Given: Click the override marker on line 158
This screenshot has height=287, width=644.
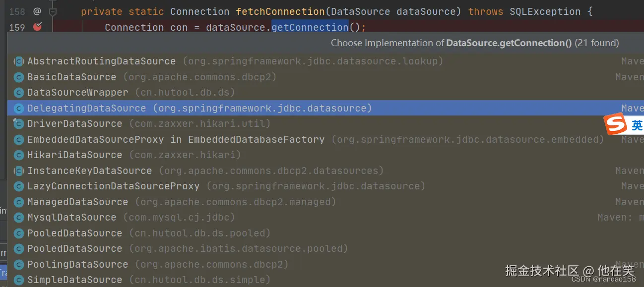Looking at the screenshot, I should click(x=37, y=11).
